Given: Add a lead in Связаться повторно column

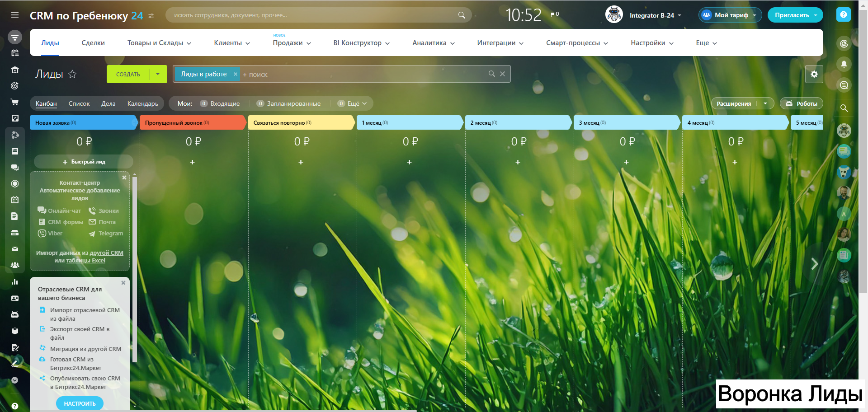Looking at the screenshot, I should pos(301,162).
